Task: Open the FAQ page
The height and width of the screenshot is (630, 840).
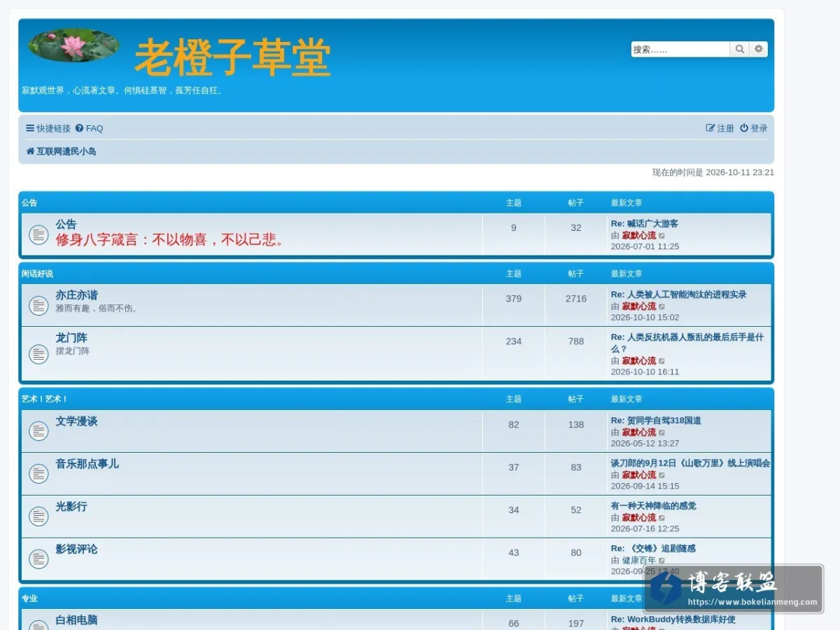Action: tap(90, 128)
